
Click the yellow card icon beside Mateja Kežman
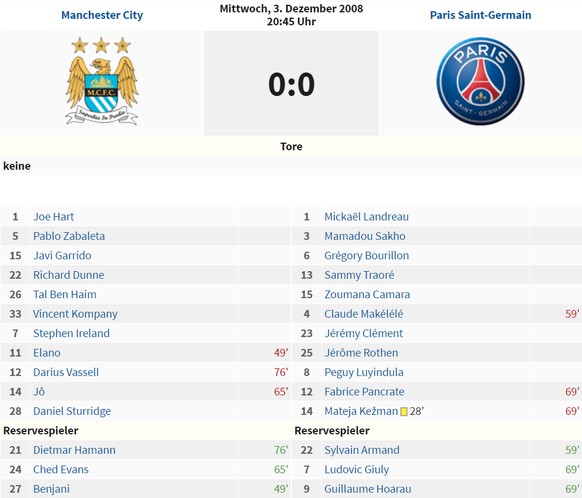click(x=404, y=412)
